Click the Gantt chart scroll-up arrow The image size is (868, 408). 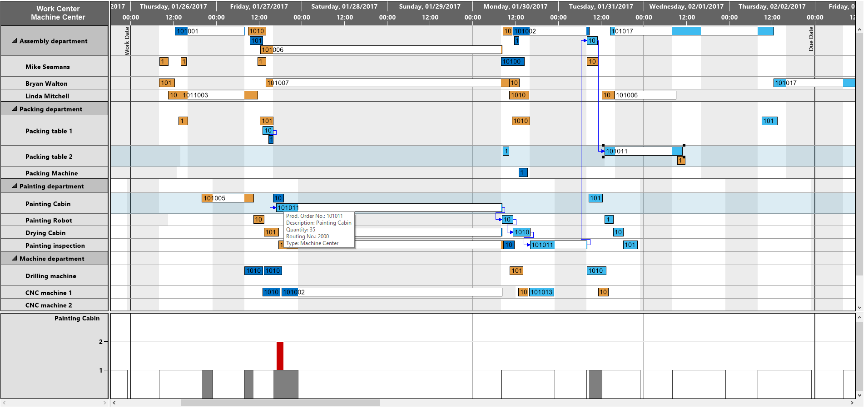(859, 29)
